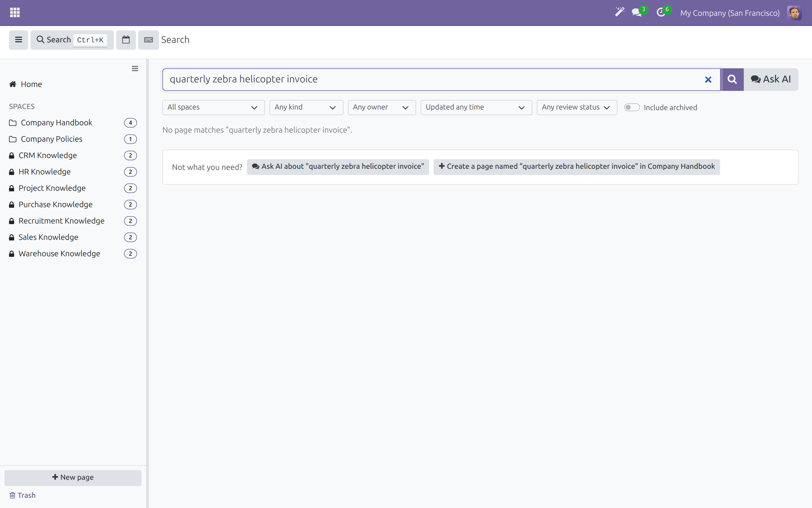Open the calendar icon button
This screenshot has width=812, height=508.
coord(126,40)
